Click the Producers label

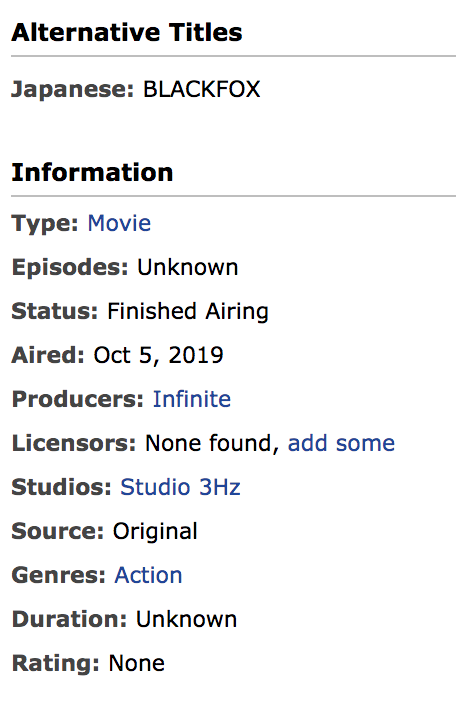tap(78, 399)
